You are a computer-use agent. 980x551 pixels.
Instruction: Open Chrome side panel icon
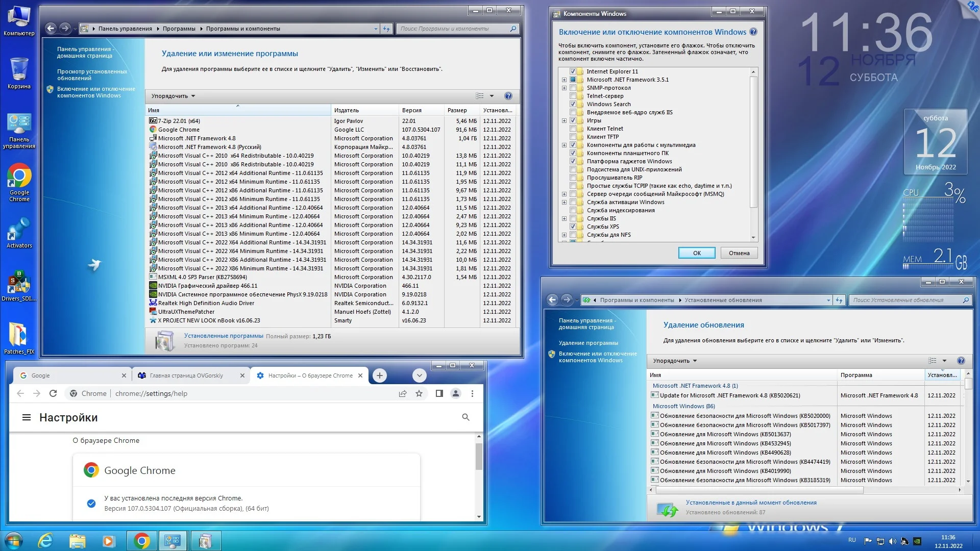point(439,393)
